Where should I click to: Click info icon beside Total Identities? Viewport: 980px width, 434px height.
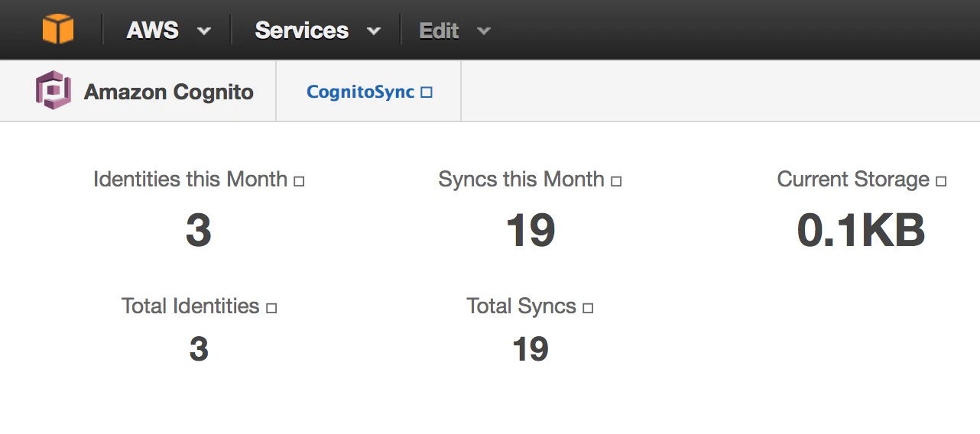coord(271,309)
